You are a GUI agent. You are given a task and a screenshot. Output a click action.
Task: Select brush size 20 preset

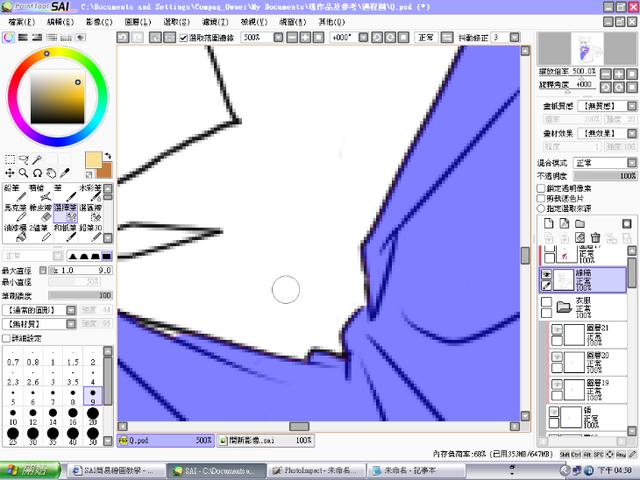pyautogui.click(x=93, y=416)
